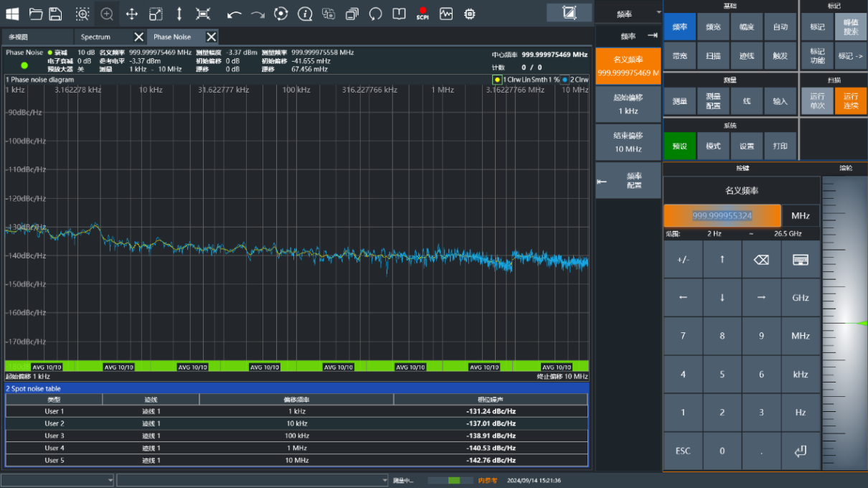868x488 pixels.
Task: Open the first combo box in status bar
Action: [x=57, y=480]
